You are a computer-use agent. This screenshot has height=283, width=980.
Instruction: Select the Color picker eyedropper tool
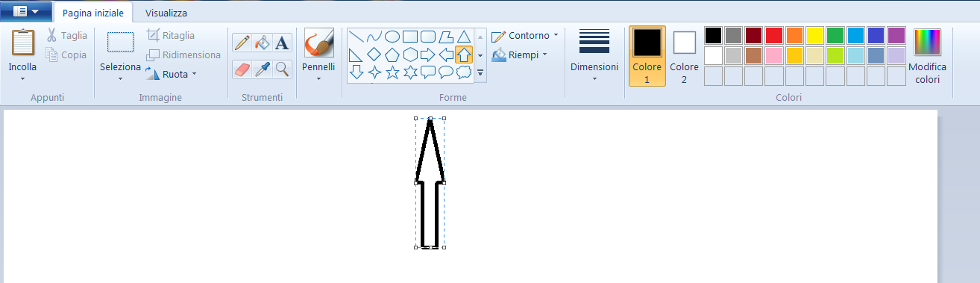[262, 69]
